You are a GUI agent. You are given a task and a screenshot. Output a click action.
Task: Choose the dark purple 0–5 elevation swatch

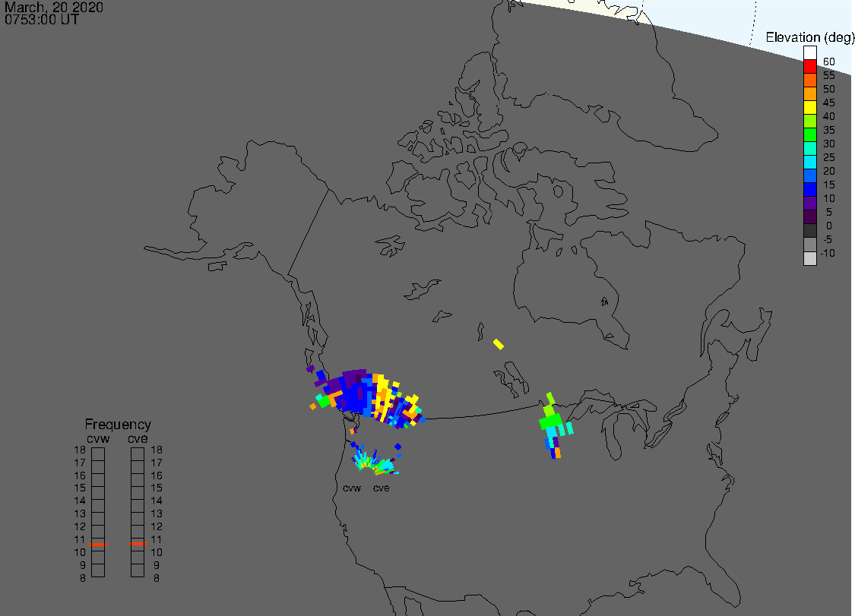click(809, 217)
